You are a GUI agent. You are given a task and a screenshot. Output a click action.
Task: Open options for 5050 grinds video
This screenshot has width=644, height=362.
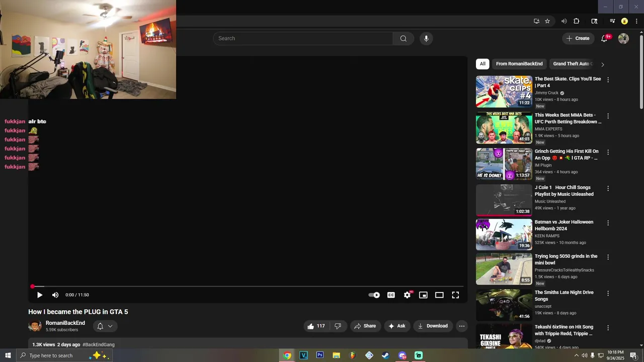(x=608, y=257)
